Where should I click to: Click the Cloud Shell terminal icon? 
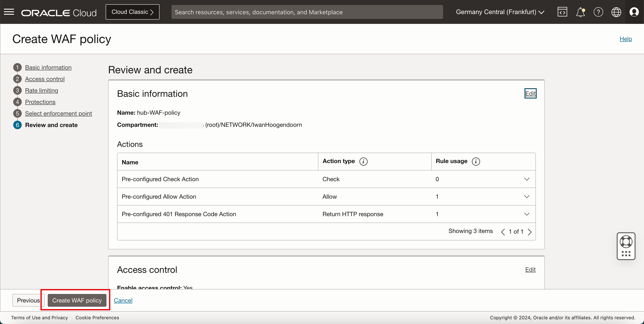562,12
